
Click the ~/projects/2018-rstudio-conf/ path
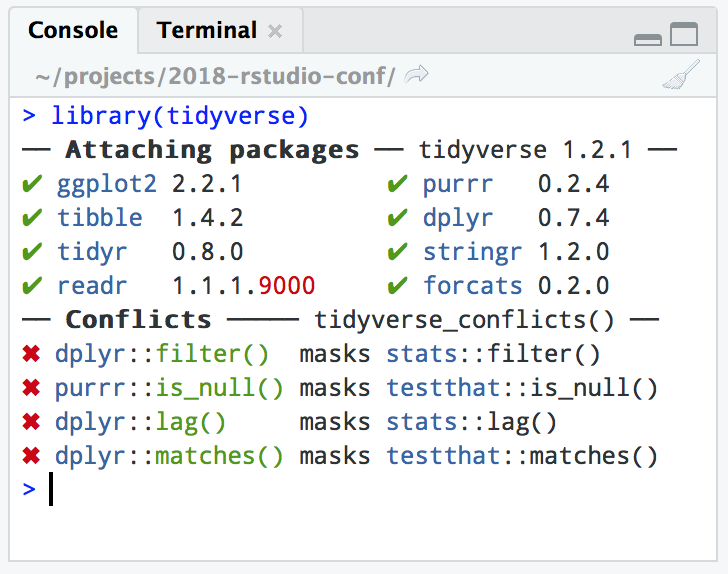(215, 76)
